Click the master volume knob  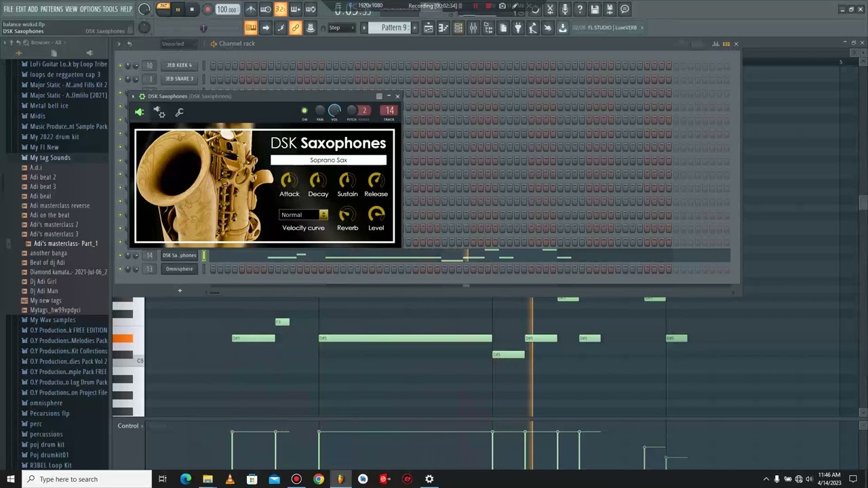pyautogui.click(x=144, y=9)
